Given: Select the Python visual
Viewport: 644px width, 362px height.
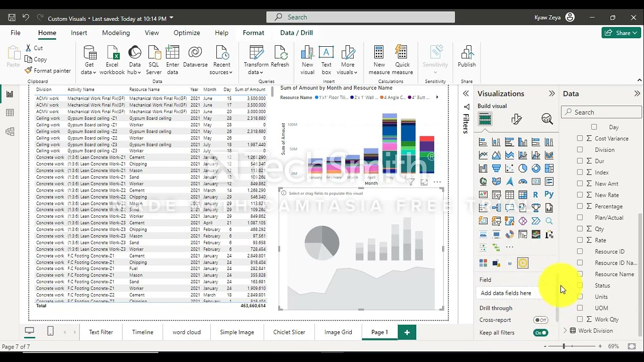Looking at the screenshot, I should click(549, 195).
